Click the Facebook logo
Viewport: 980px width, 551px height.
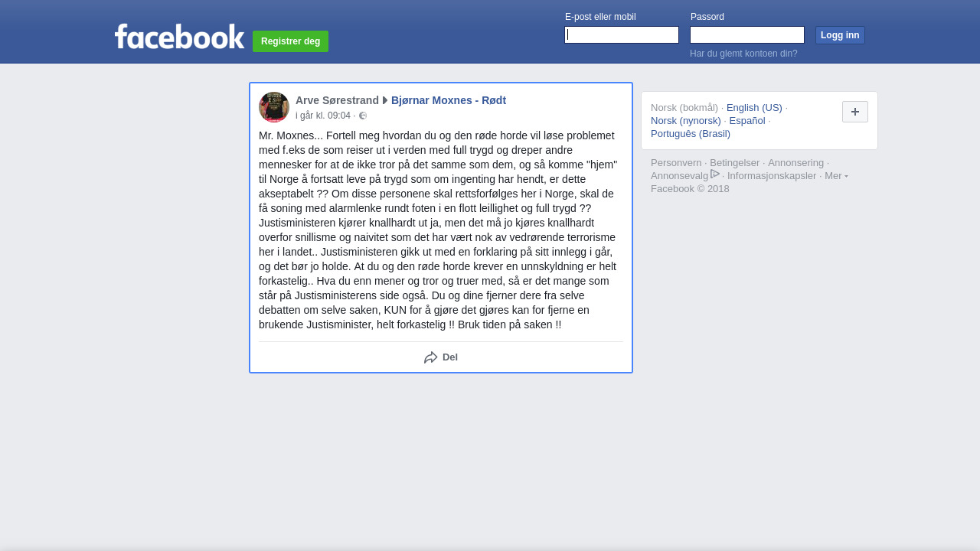(179, 37)
